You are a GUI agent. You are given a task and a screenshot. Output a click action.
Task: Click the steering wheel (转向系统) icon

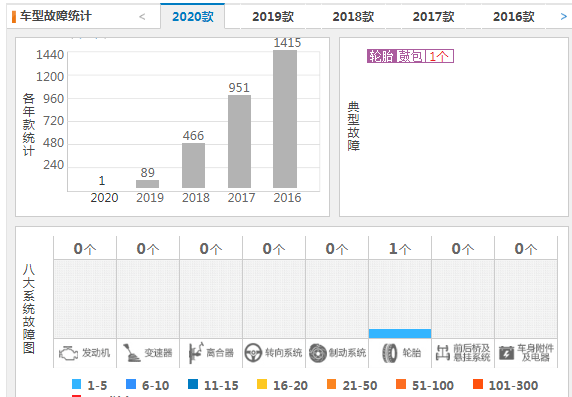[253, 353]
